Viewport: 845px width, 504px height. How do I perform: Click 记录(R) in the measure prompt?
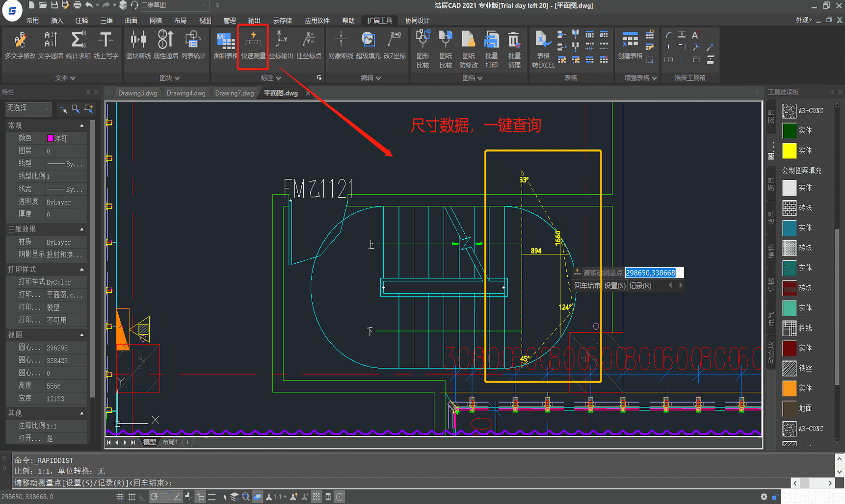[x=640, y=286]
